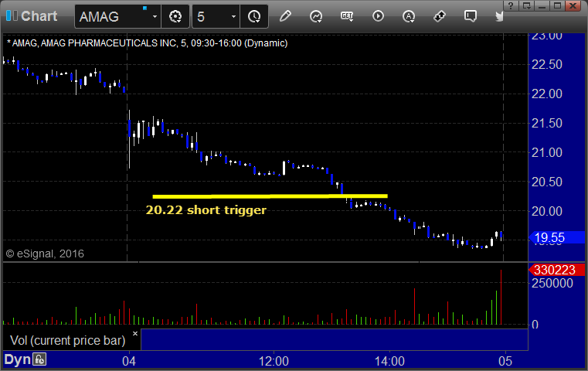The image size is (588, 371).
Task: Click the 22.00 price axis label
Action: coord(547,94)
